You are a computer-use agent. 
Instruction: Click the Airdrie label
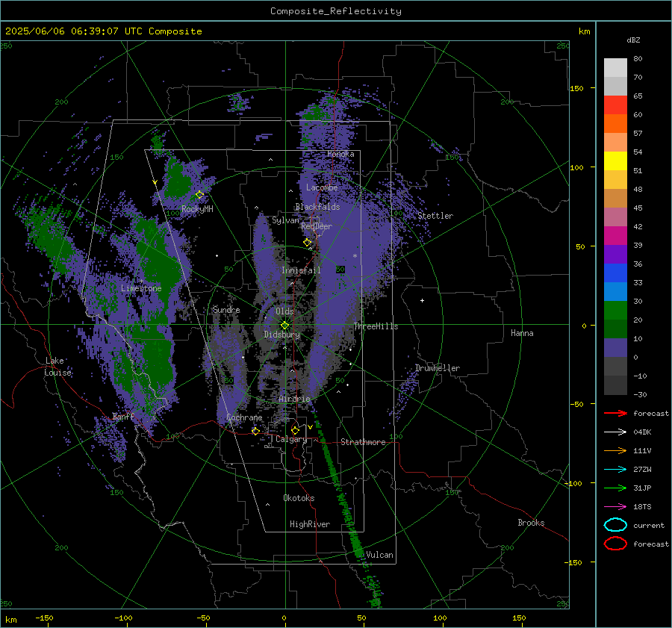pos(294,399)
